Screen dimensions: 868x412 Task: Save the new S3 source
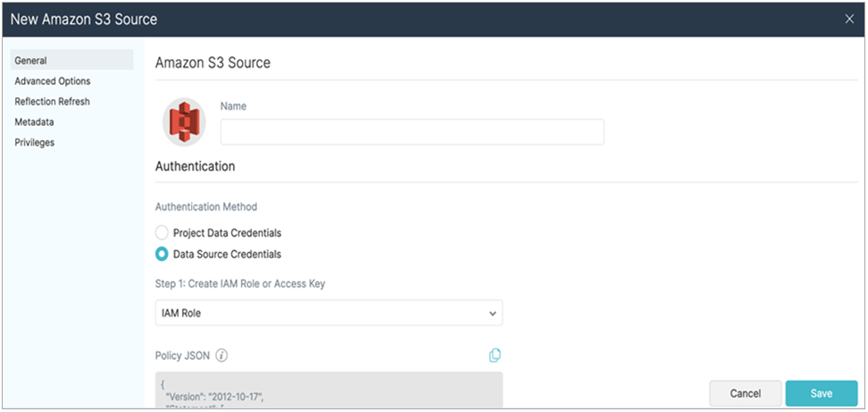coord(821,393)
